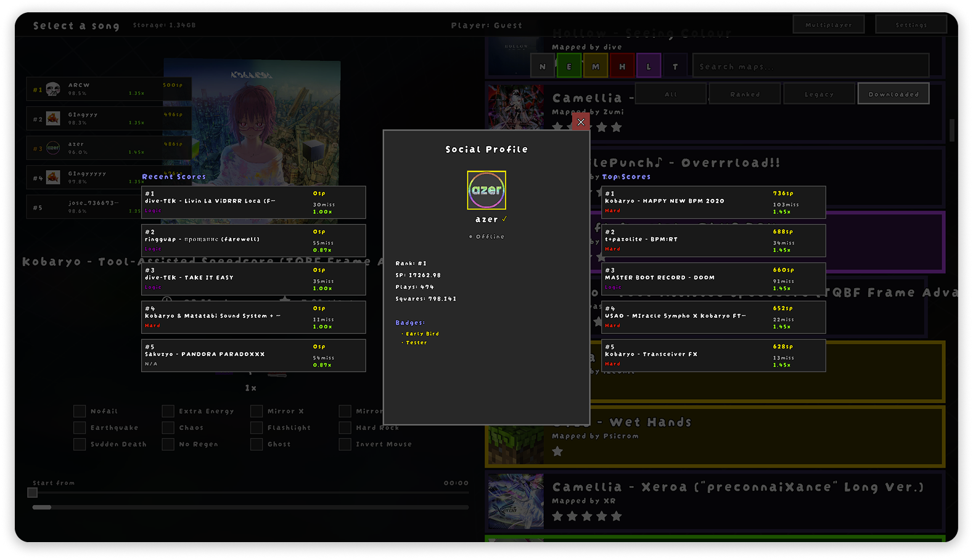Select the Downloaded maps tab
Viewport: 973px width, 560px height.
[893, 94]
